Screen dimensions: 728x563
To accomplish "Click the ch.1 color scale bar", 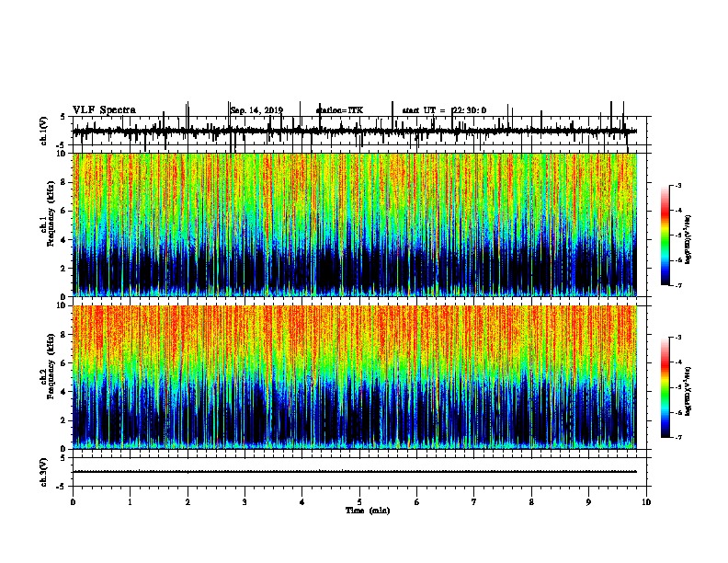I will 665,236.
